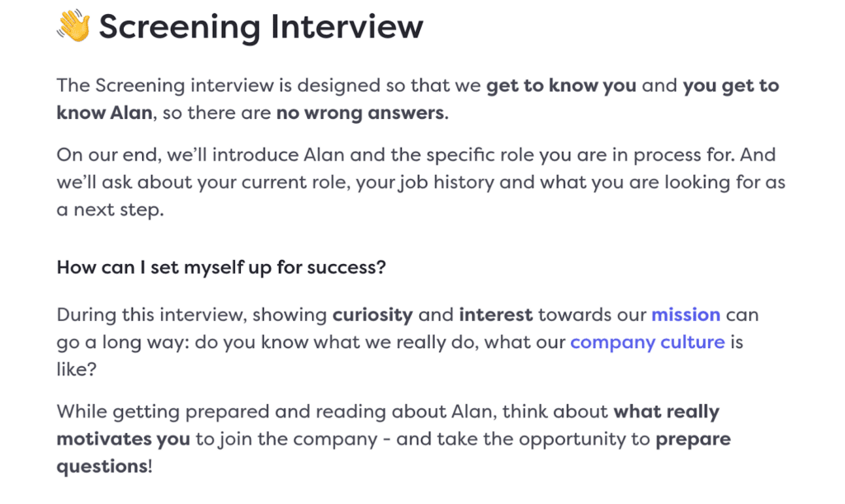The height and width of the screenshot is (504, 845).
Task: Select the "Screening Interview" heading text
Action: (261, 26)
